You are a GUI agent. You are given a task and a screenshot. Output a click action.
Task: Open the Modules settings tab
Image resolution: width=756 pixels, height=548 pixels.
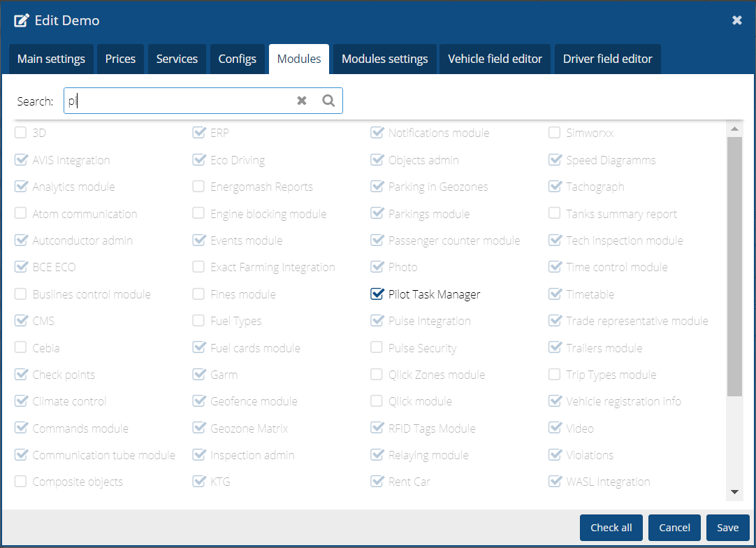384,59
